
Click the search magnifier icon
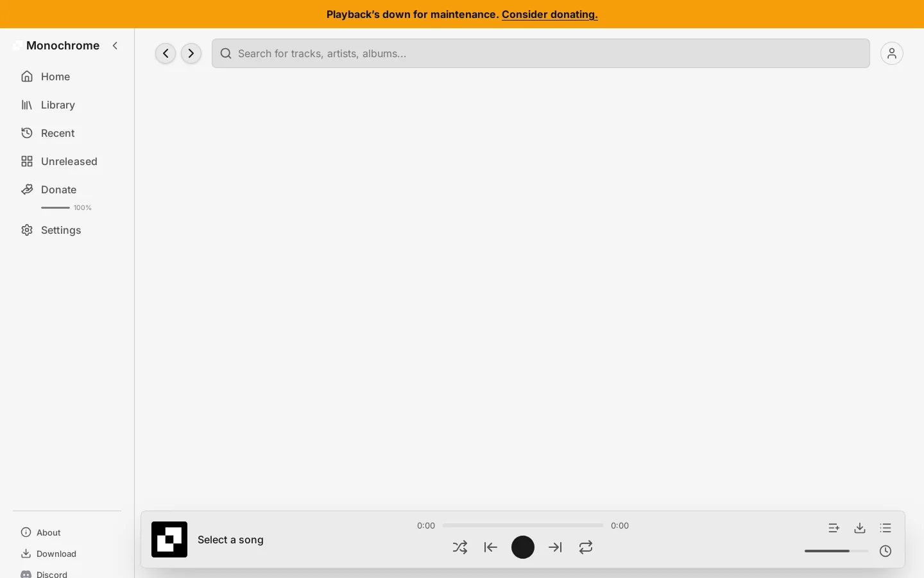[x=226, y=53]
